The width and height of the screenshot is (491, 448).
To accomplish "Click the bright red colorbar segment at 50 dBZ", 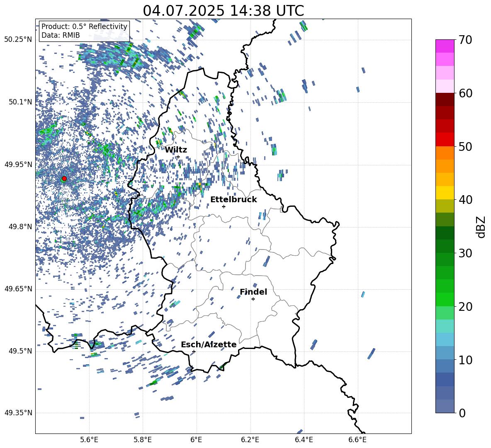I will [445, 140].
